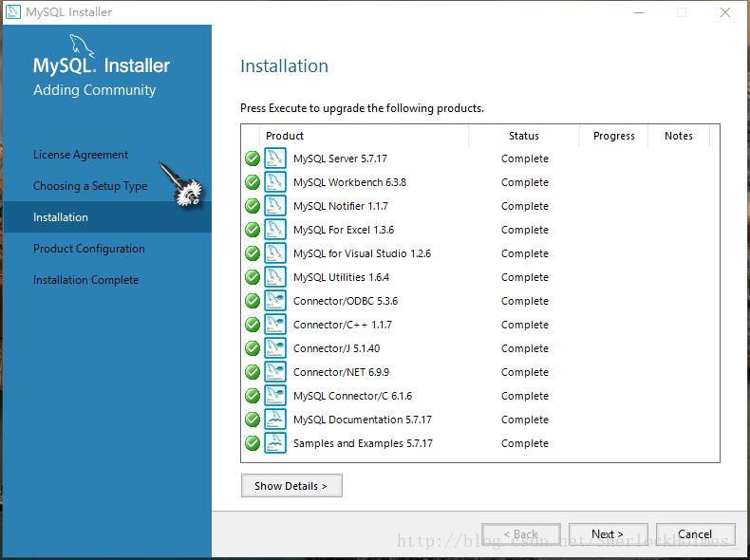Viewport: 750px width, 560px height.
Task: Click the MySQL Installer title bar icon
Action: [x=12, y=12]
